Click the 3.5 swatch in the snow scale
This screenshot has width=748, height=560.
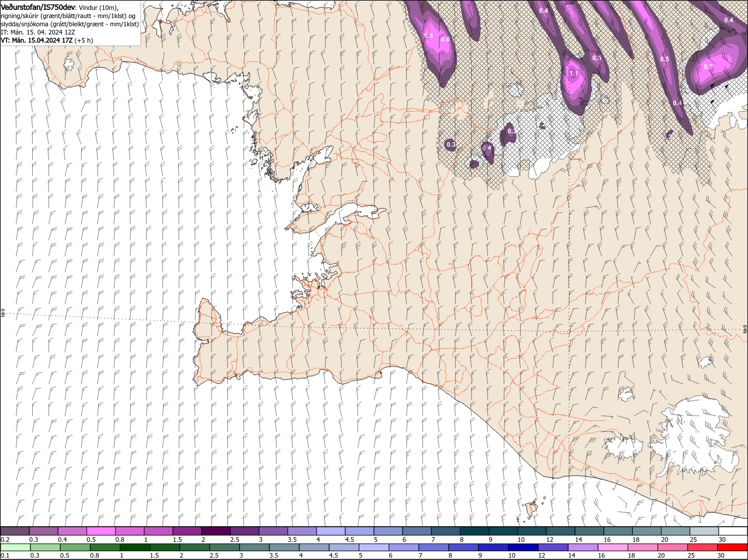(302, 531)
